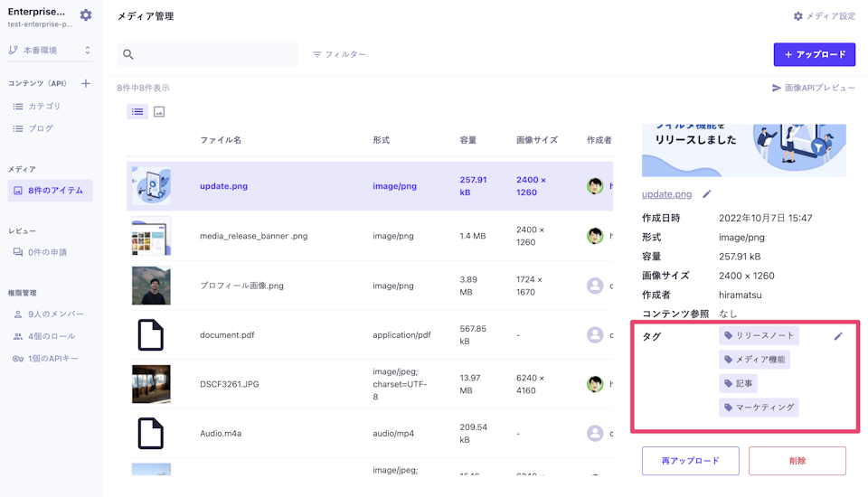Click the plus icon beside コンテンツ（API）

click(x=86, y=83)
